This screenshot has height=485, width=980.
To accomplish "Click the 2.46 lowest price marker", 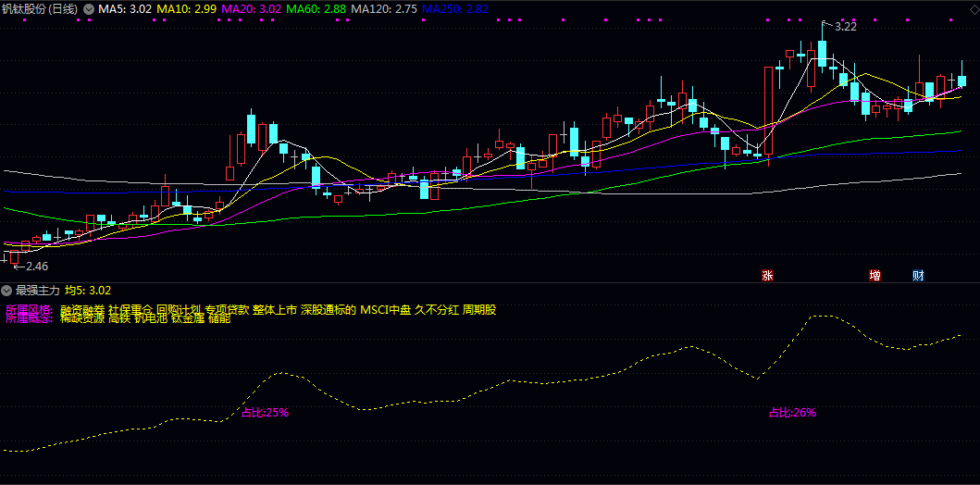I will [x=35, y=267].
